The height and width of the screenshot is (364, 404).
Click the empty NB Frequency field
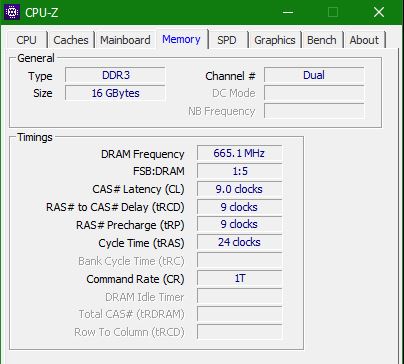[314, 111]
